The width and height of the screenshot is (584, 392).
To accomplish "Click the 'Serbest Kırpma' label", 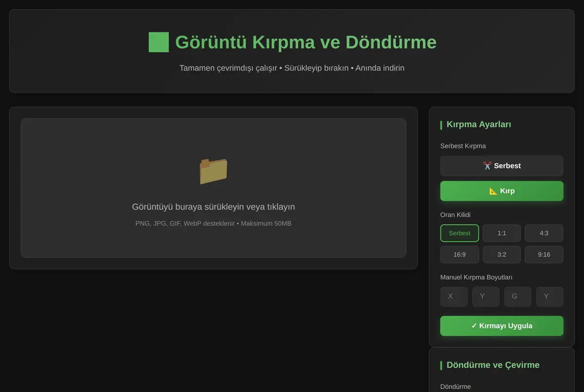I will click(463, 146).
